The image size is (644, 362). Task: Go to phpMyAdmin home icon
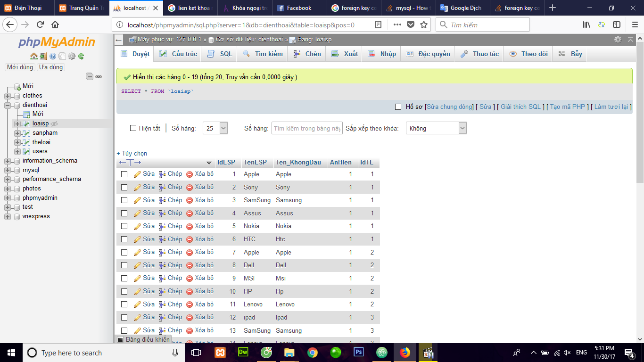[34, 56]
